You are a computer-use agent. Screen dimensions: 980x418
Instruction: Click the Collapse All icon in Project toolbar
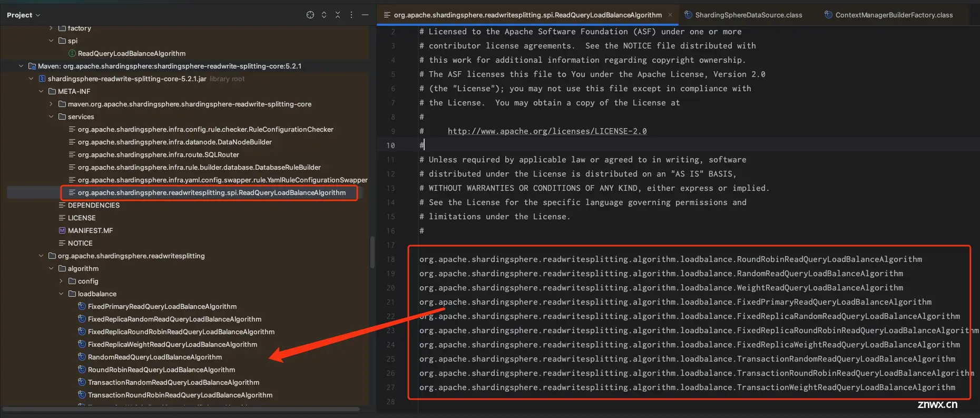[338, 15]
